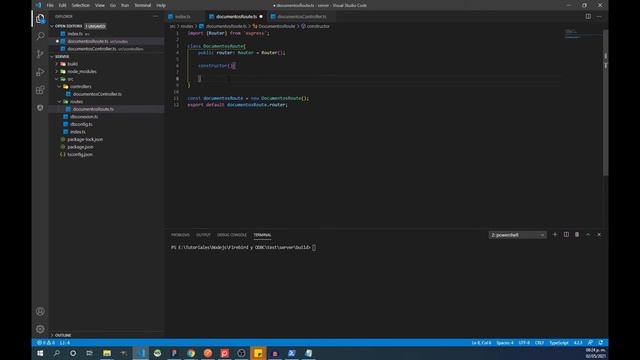Open dbconfig.ts in the file tree
The height and width of the screenshot is (360, 640).
coord(81,124)
